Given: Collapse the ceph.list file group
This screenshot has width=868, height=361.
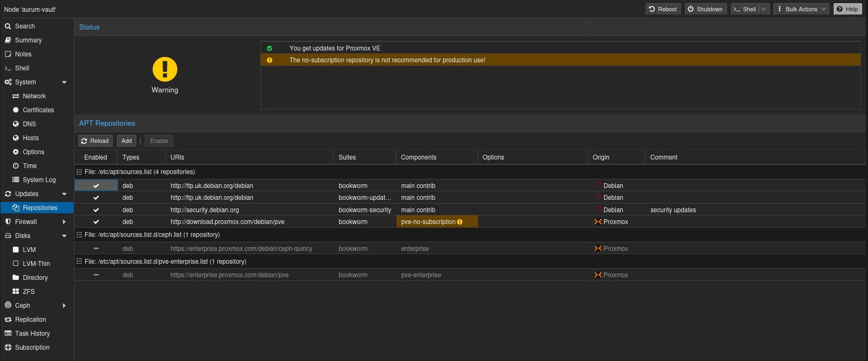Looking at the screenshot, I should click(79, 235).
